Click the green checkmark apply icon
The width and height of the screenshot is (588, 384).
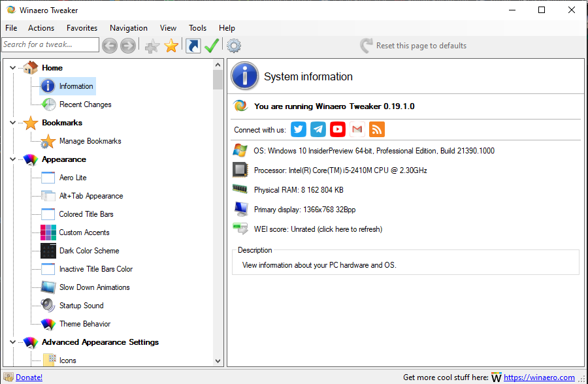tap(212, 46)
